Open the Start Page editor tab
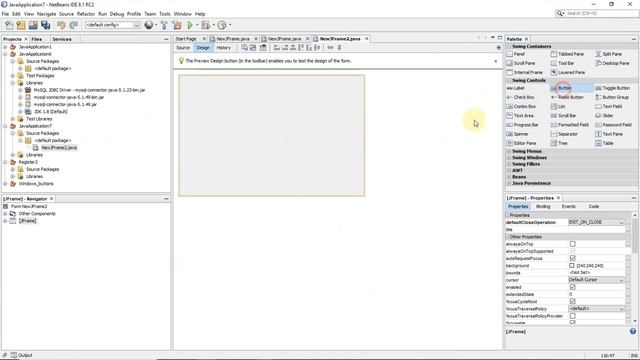 [x=186, y=39]
